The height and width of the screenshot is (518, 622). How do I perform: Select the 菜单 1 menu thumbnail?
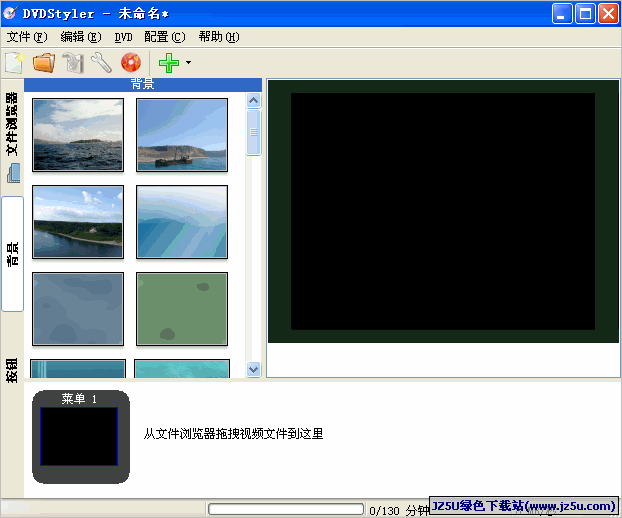(81, 436)
